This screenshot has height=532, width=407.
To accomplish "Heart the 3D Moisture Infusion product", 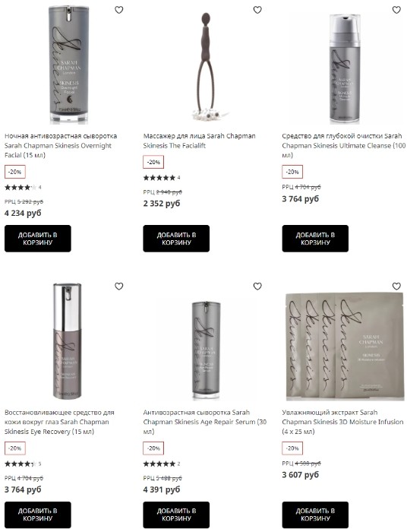I will tap(396, 286).
